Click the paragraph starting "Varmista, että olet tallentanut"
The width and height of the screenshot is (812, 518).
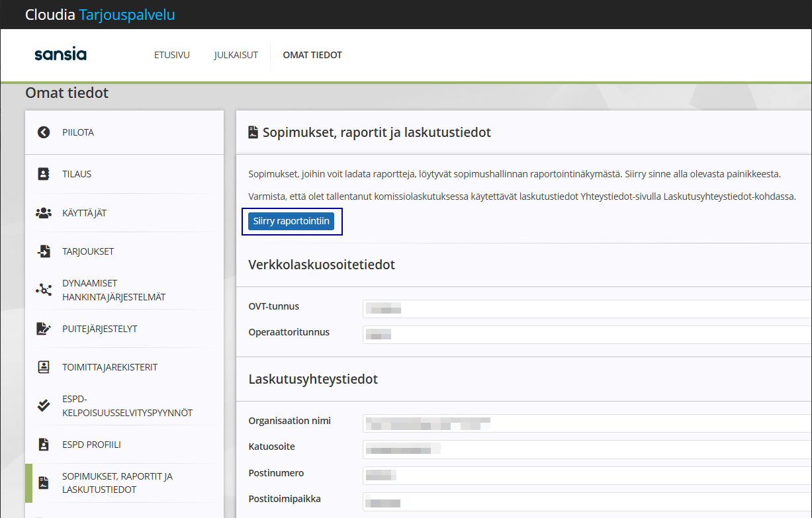click(x=522, y=197)
